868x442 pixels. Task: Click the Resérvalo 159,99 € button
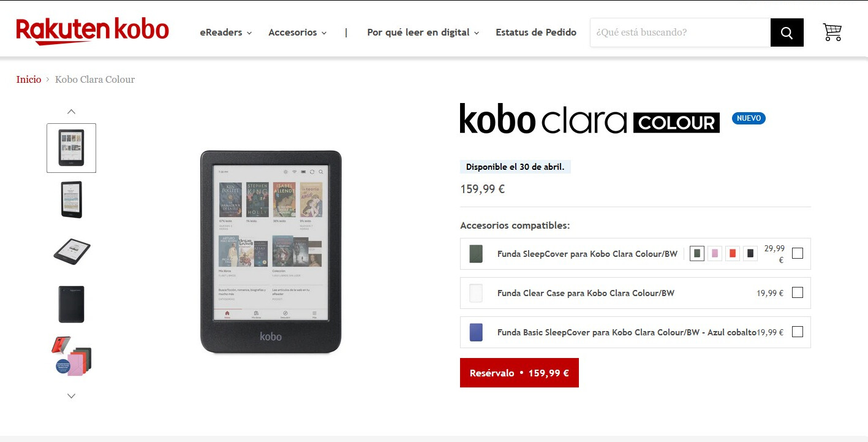click(x=519, y=373)
